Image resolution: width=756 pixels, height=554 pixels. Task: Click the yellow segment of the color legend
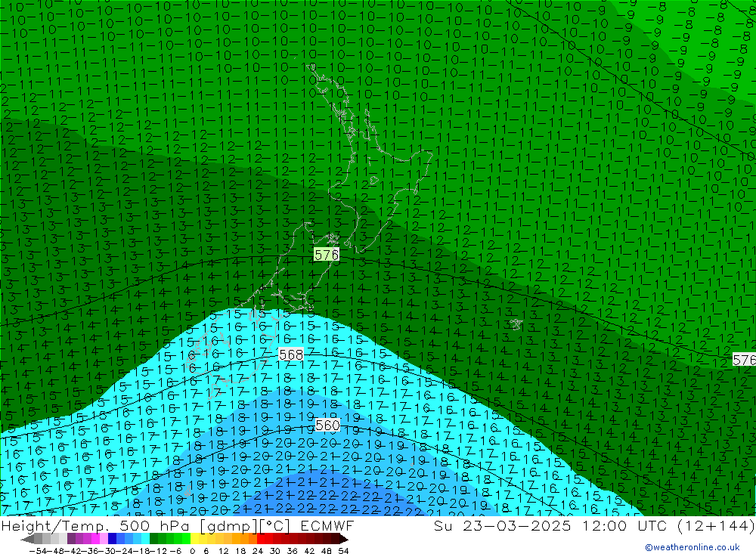[194, 539]
